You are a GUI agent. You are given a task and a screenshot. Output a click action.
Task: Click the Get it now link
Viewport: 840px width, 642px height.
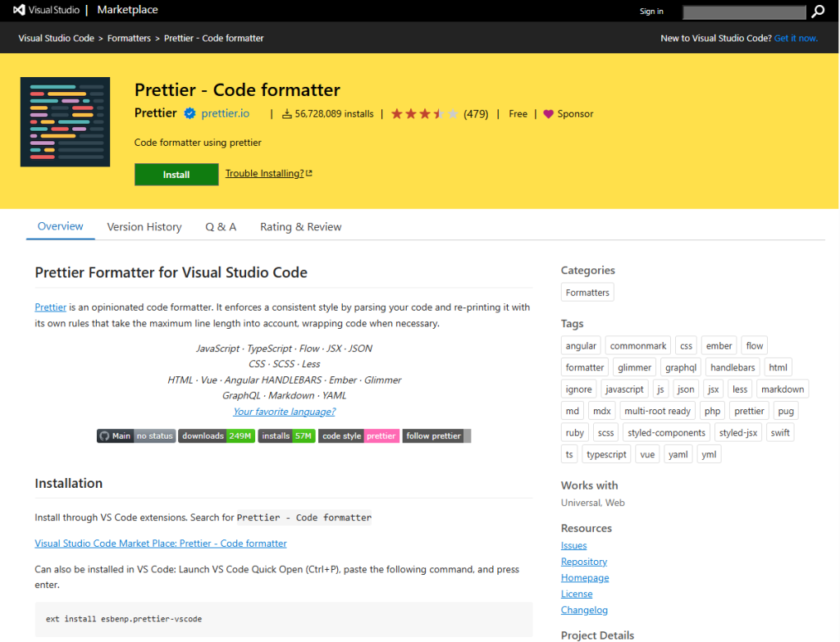click(796, 38)
